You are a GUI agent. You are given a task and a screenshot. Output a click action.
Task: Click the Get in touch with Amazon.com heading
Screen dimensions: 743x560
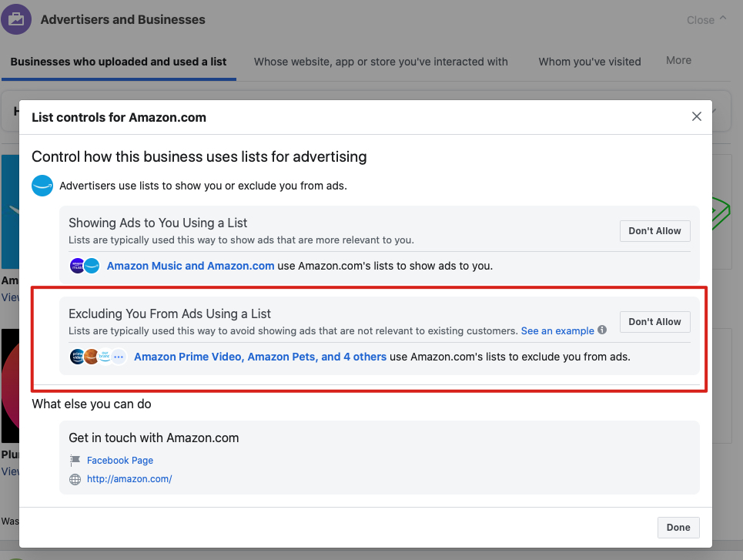click(x=153, y=438)
